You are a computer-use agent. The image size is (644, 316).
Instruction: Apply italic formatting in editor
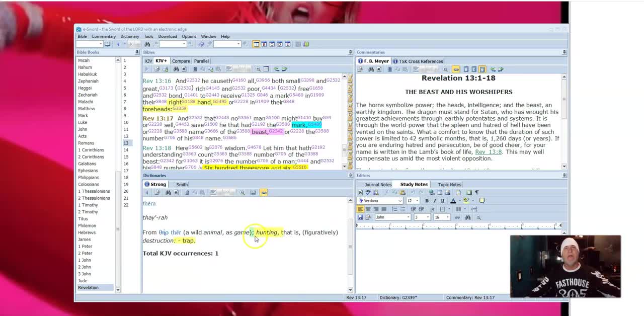[435, 201]
